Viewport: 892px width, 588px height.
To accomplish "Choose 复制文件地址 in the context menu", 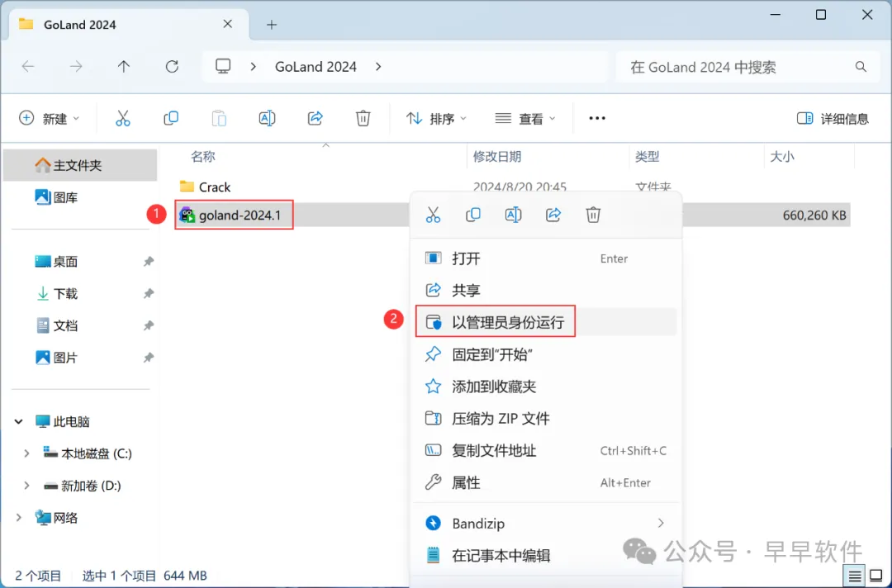I will [x=546, y=451].
